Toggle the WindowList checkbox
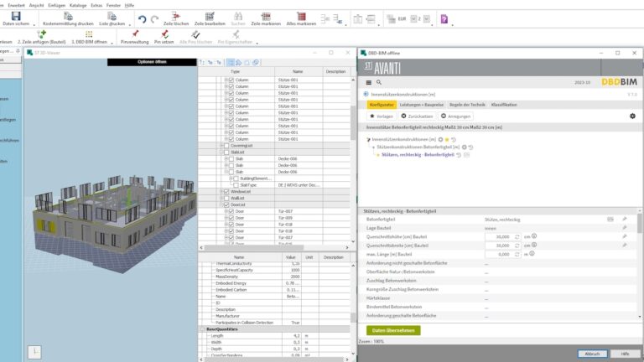 (x=225, y=191)
